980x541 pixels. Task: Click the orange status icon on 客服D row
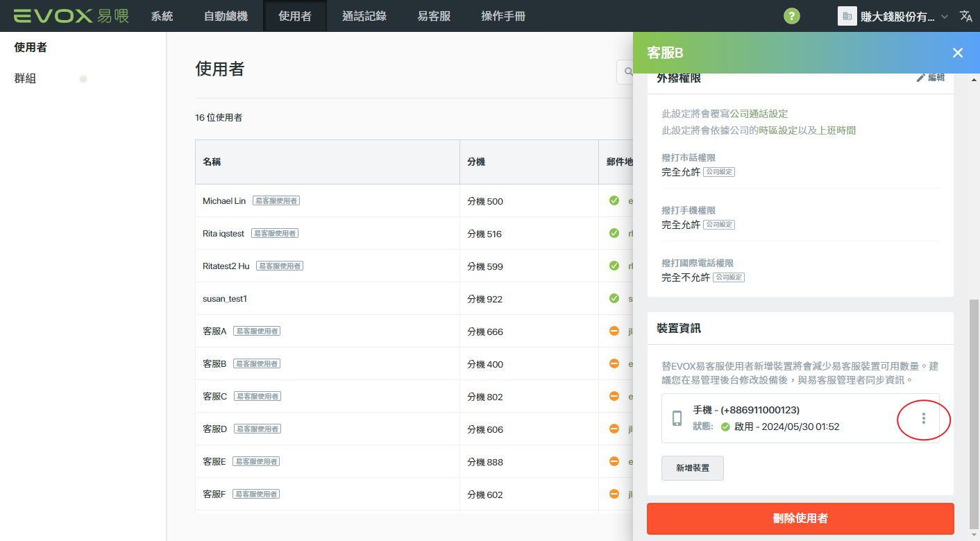coord(614,429)
